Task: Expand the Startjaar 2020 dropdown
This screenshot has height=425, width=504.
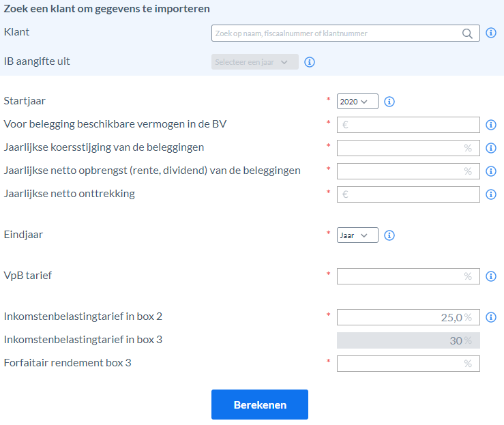Action: point(357,102)
